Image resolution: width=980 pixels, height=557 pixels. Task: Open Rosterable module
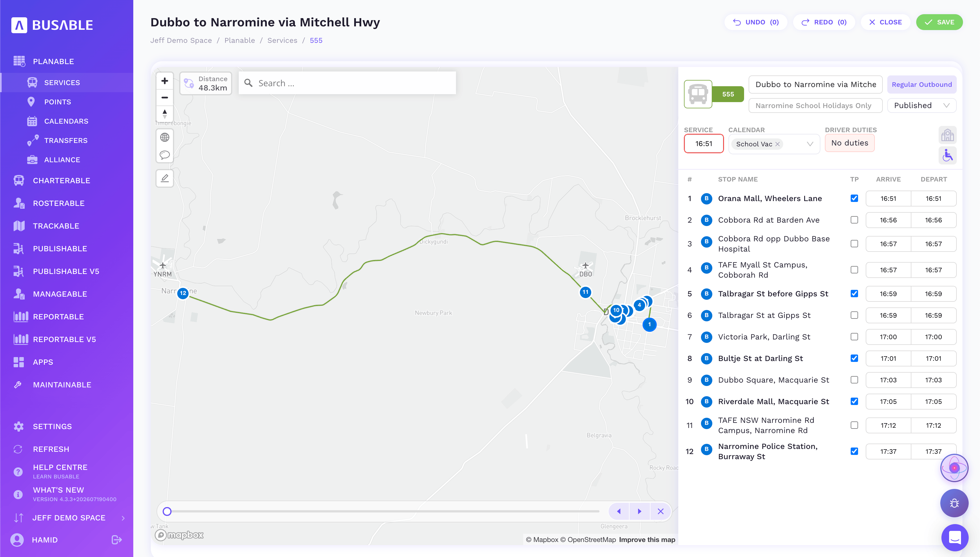(x=58, y=203)
